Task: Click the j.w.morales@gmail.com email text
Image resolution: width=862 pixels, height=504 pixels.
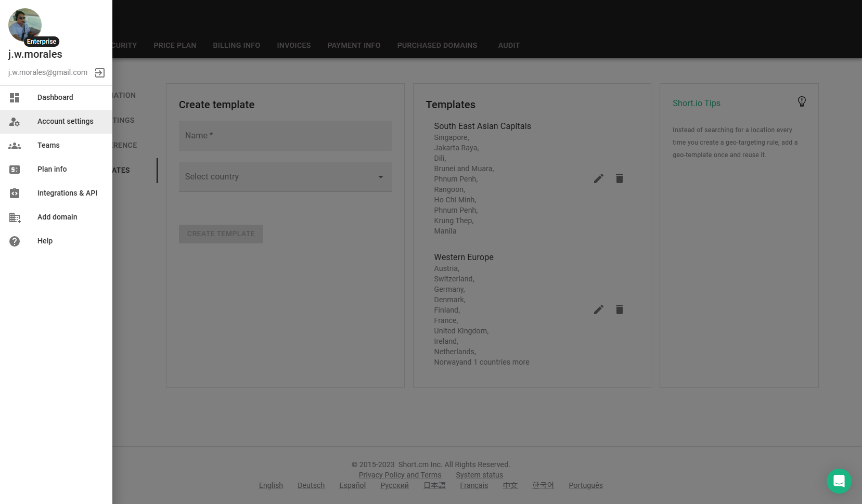Action: [x=48, y=72]
